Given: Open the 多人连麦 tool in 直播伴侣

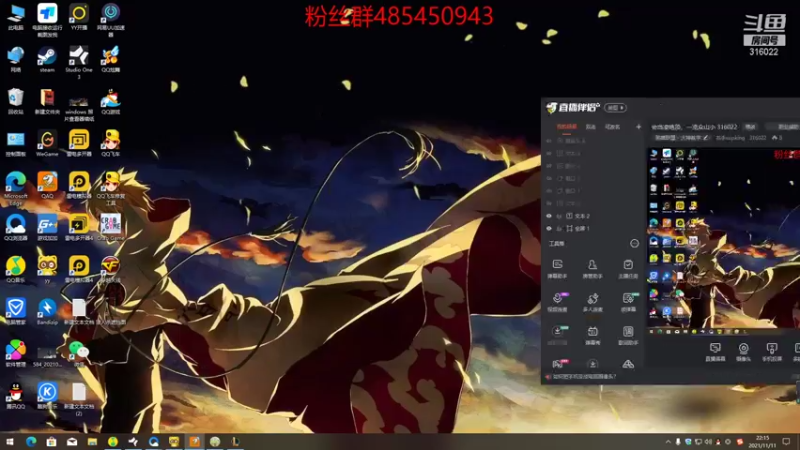Looking at the screenshot, I should tap(592, 302).
